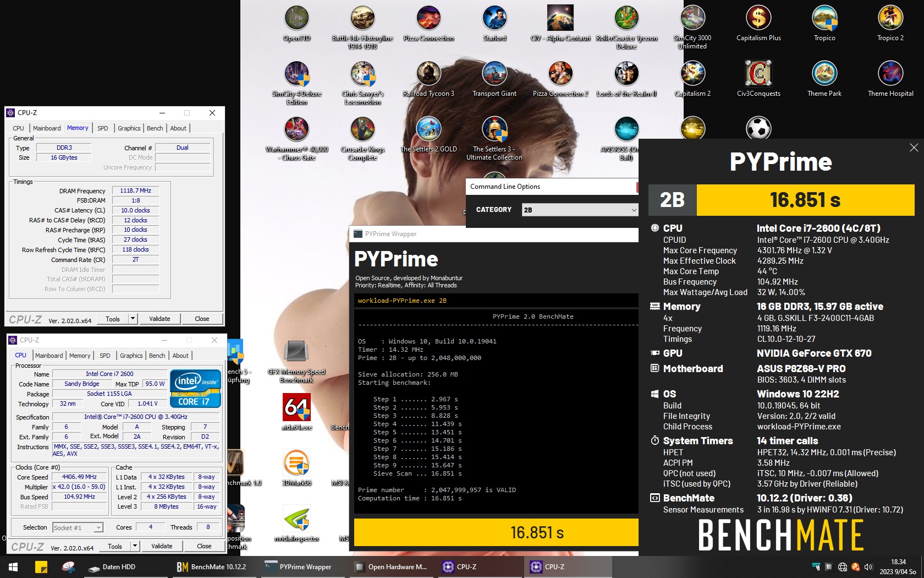
Task: Switch to Graphics tab in upper CPU-Z window
Action: (x=129, y=128)
